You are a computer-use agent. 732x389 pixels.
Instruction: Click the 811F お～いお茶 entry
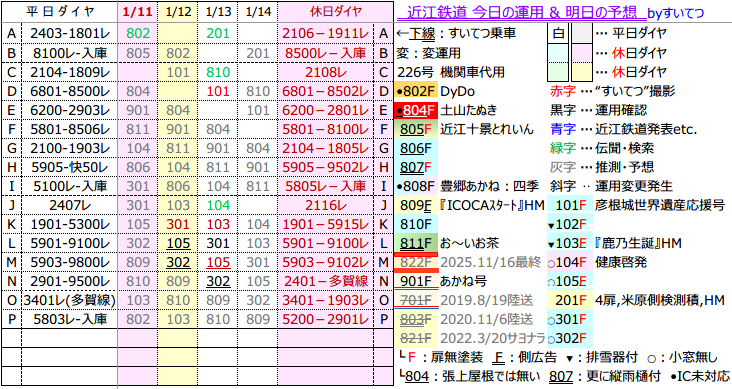[447, 243]
